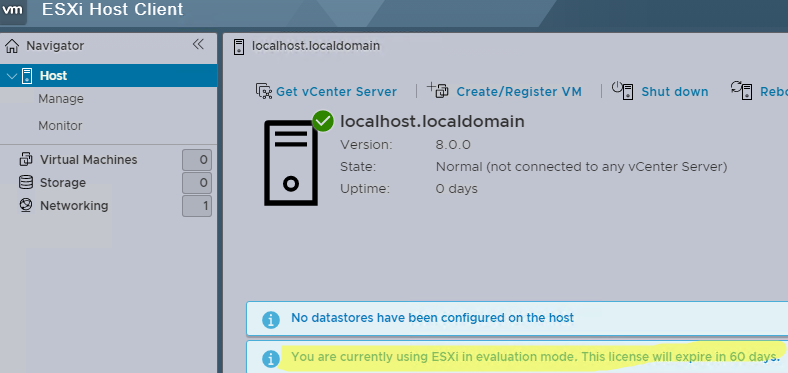
Task: Open the Manage item under Host
Action: pos(61,99)
